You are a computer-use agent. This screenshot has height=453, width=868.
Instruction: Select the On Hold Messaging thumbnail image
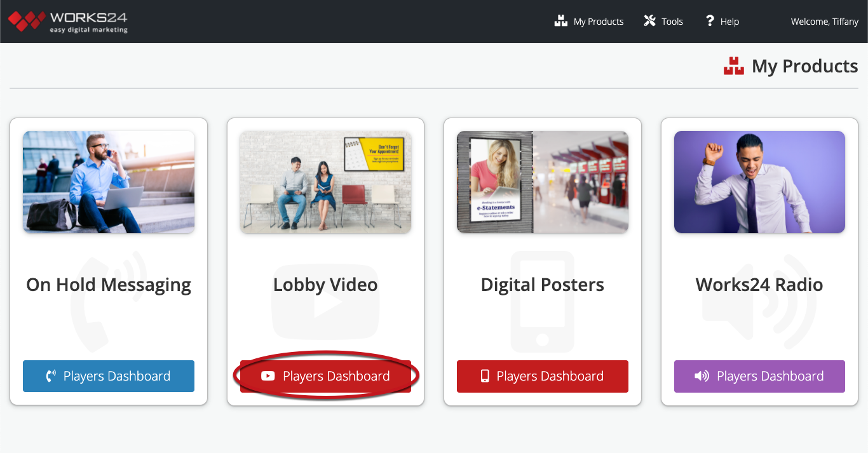pyautogui.click(x=109, y=182)
